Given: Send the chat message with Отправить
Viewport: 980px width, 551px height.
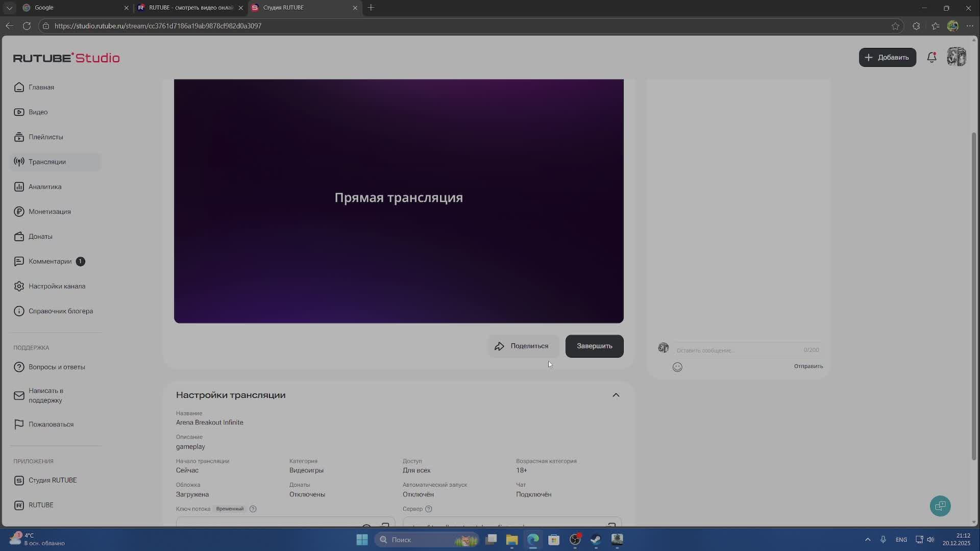Looking at the screenshot, I should [808, 366].
